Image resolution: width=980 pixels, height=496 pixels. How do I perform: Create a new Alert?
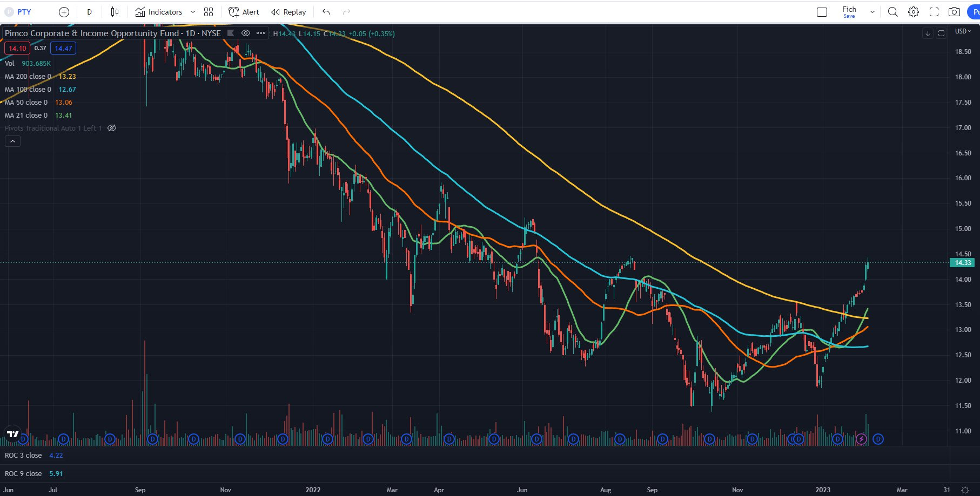[x=244, y=12]
